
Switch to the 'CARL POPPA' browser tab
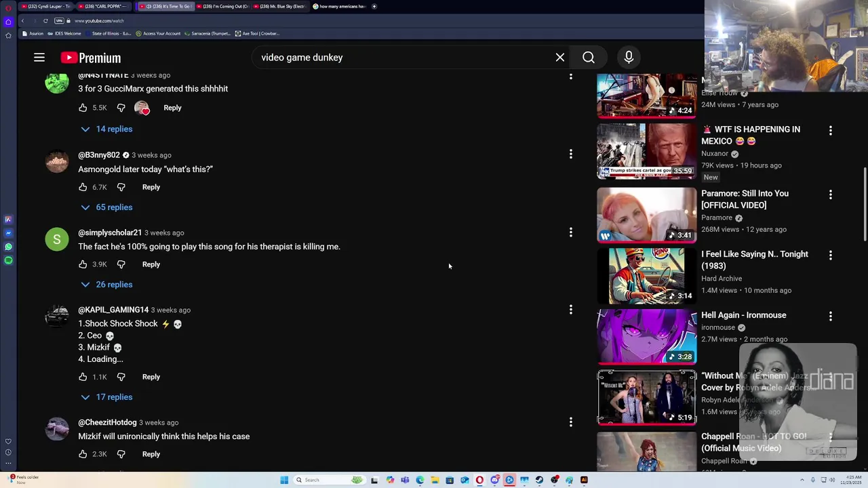(x=103, y=6)
